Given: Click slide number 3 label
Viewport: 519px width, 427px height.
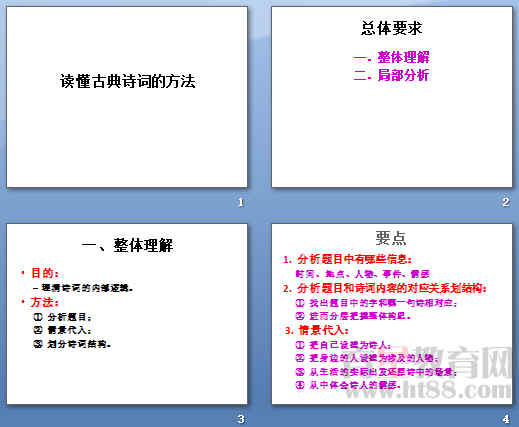Looking at the screenshot, I should point(241,419).
